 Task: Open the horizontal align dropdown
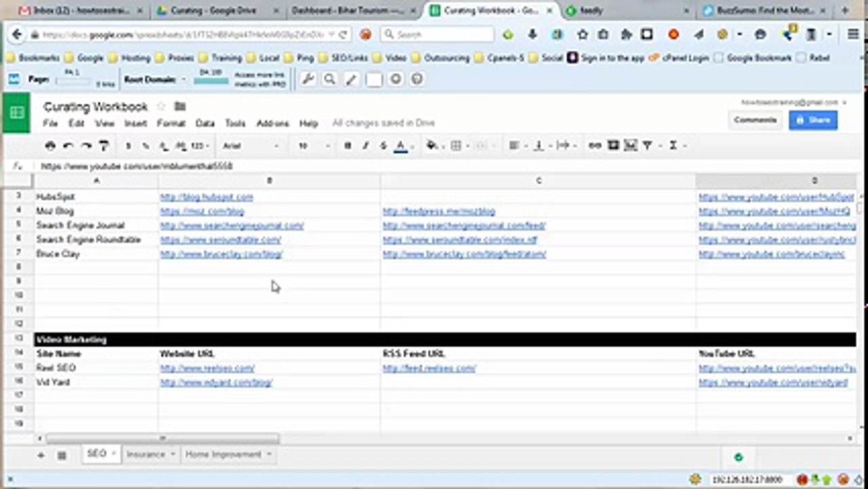point(518,145)
